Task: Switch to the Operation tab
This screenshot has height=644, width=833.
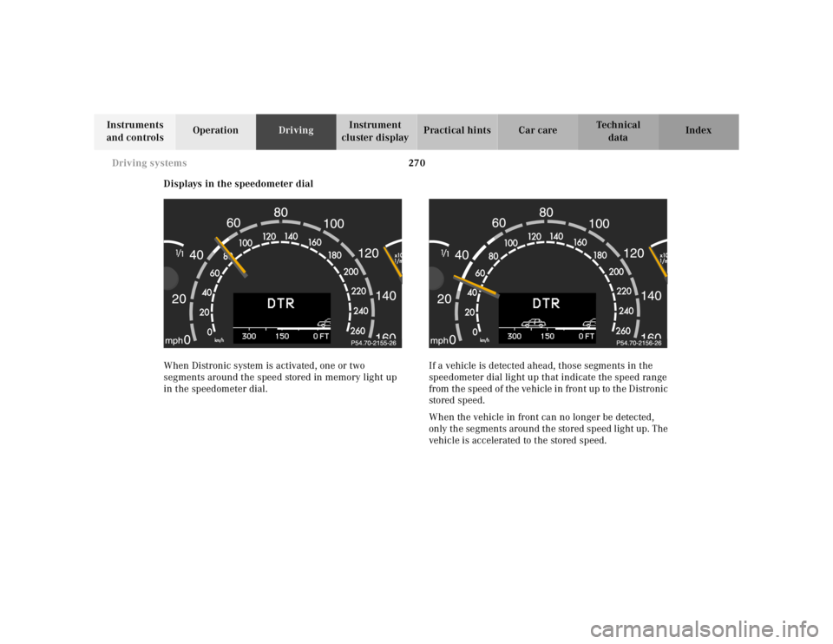Action: (216, 131)
